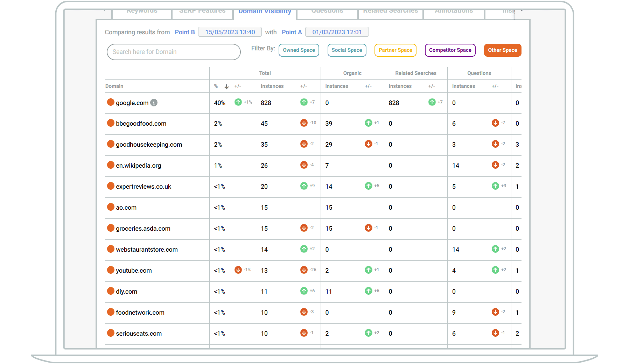The width and height of the screenshot is (630, 364).
Task: Click en.wikipedia.org questions down-arrow -2
Action: coord(495,165)
